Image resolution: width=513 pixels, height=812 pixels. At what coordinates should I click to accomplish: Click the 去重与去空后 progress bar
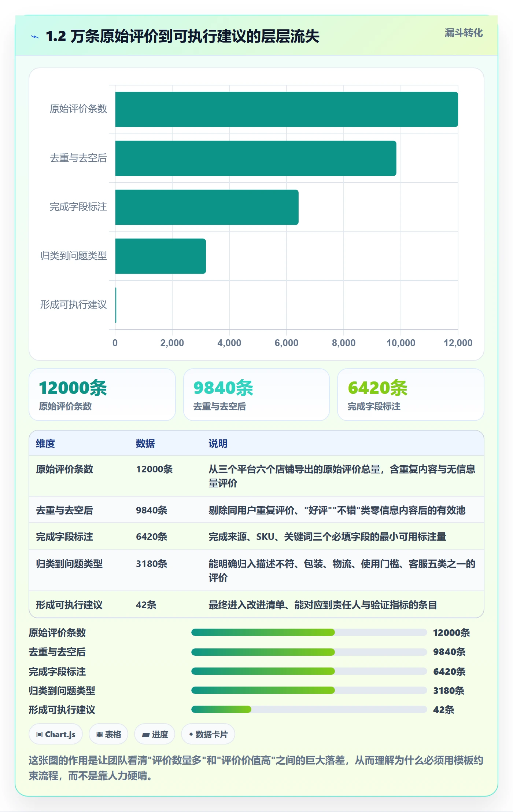point(309,652)
